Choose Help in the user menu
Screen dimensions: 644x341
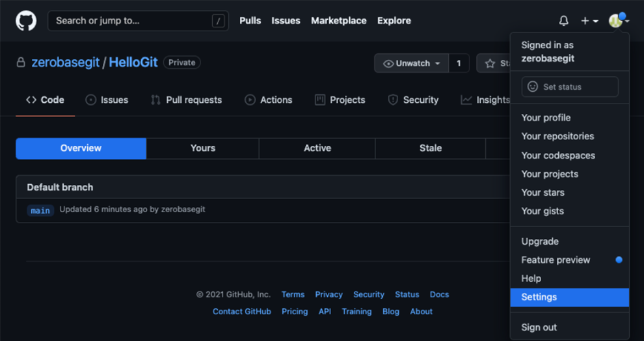(x=531, y=279)
